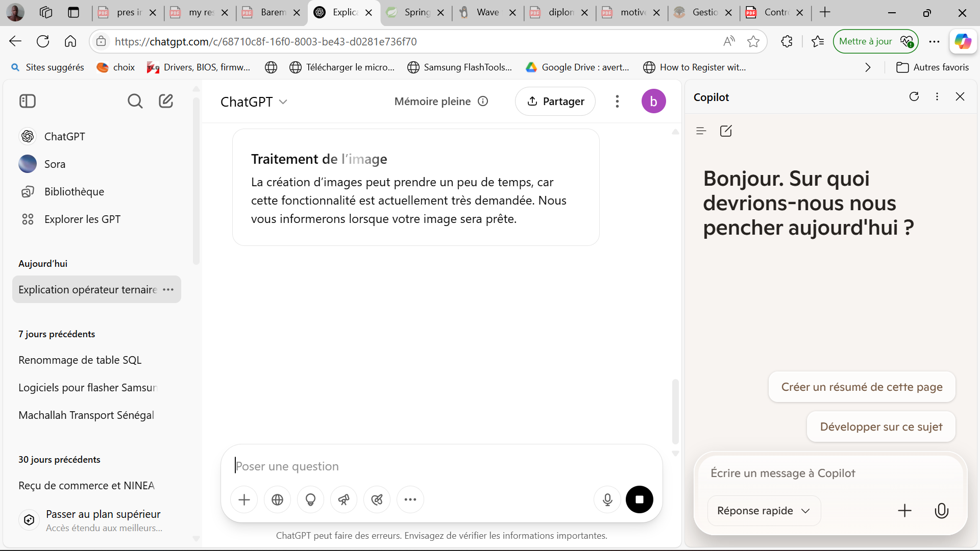Screen dimensions: 980x551
Task: Refresh the Copilot pane
Action: click(914, 96)
